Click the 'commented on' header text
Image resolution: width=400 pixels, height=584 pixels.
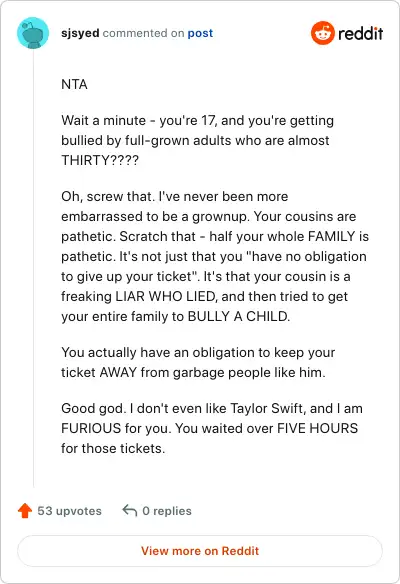point(143,33)
